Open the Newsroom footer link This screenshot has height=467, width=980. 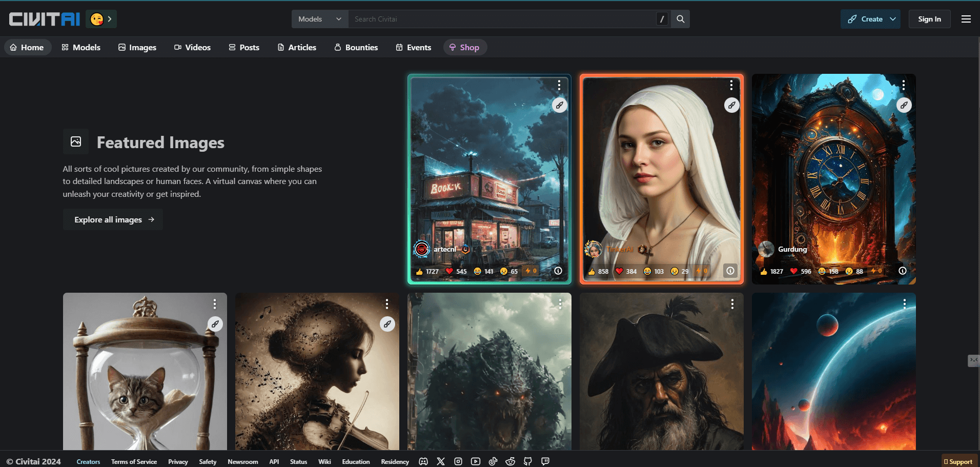pos(243,462)
